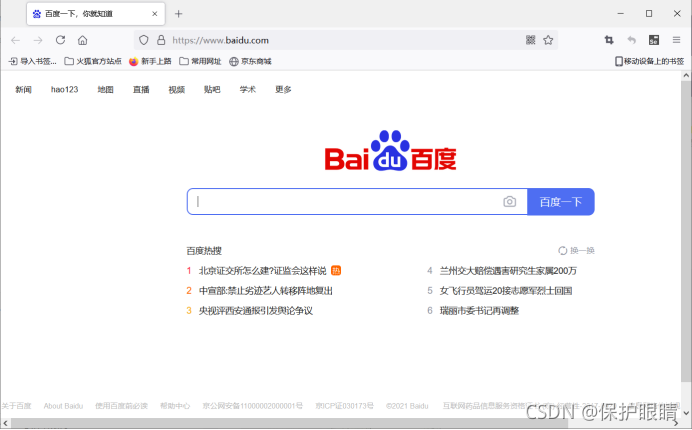Reload the page with refresh icon
The height and width of the screenshot is (430, 692).
pyautogui.click(x=60, y=40)
